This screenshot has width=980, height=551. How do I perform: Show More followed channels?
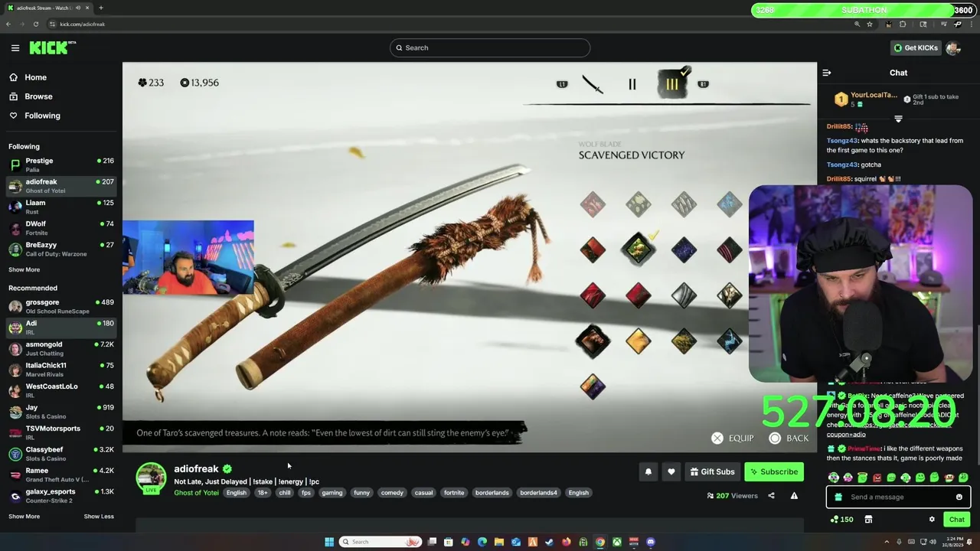click(x=24, y=269)
